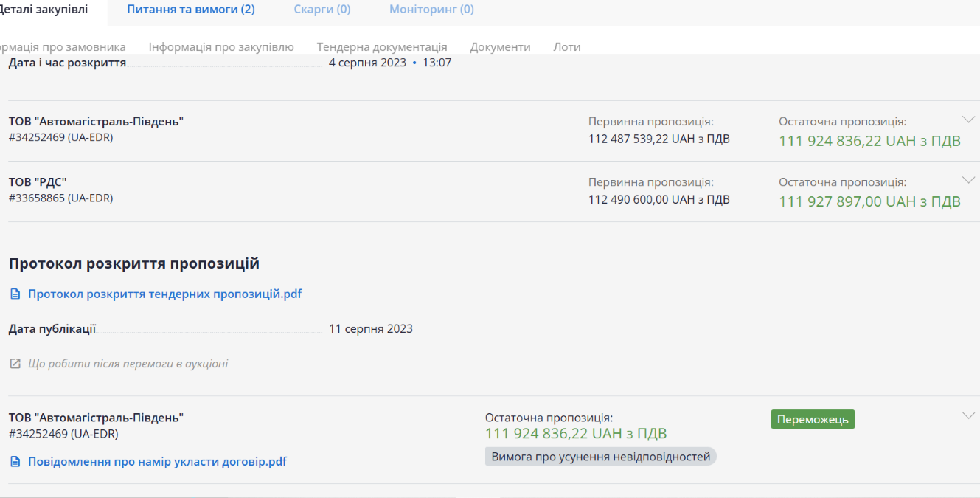Go to the Документи section

pyautogui.click(x=500, y=46)
